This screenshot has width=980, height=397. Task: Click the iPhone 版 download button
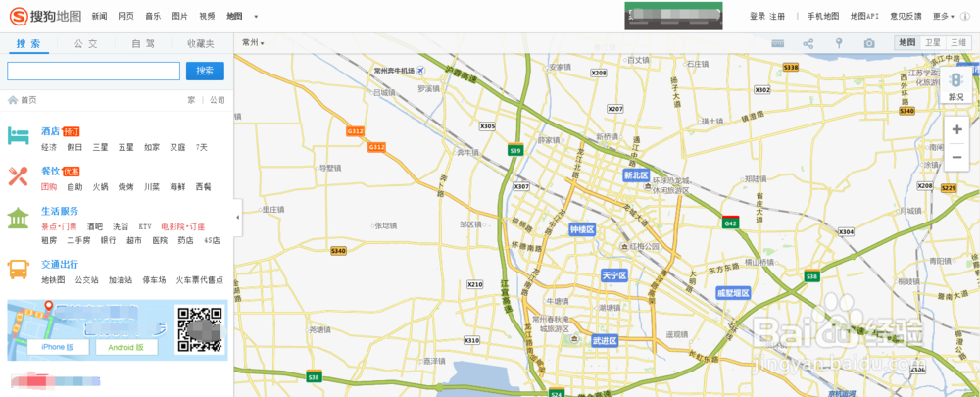[58, 347]
